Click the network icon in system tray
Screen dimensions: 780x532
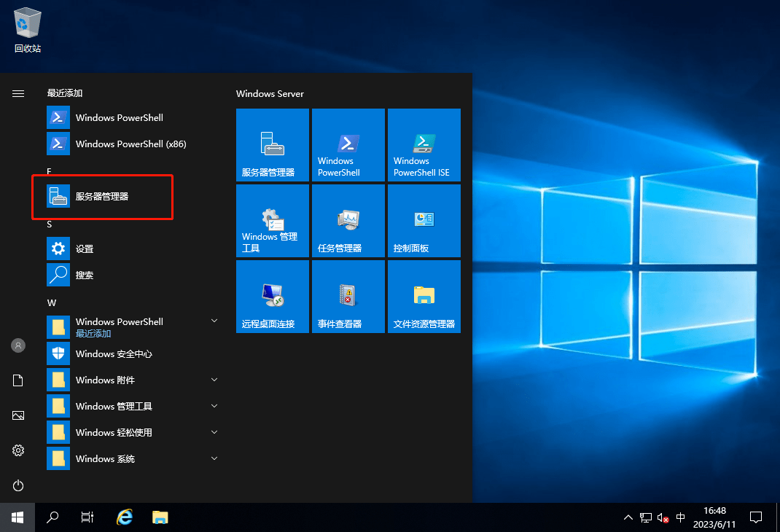[x=646, y=517]
